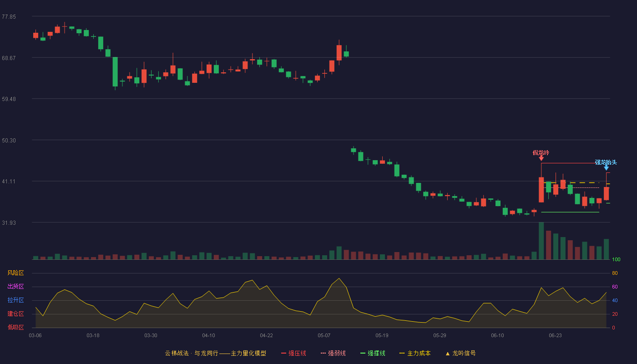Click the orange 80 indicator scale value
The height and width of the screenshot is (364, 637).
(x=615, y=273)
